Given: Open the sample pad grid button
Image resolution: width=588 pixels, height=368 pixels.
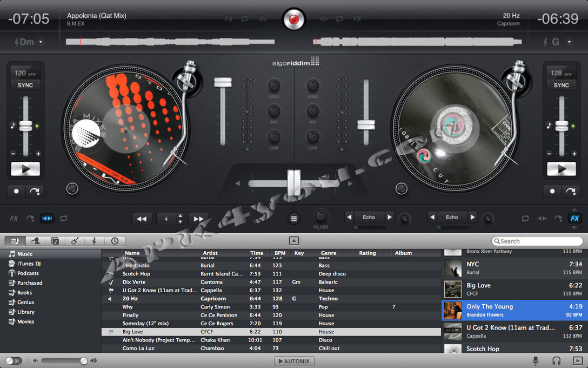Looking at the screenshot, I should [x=294, y=219].
